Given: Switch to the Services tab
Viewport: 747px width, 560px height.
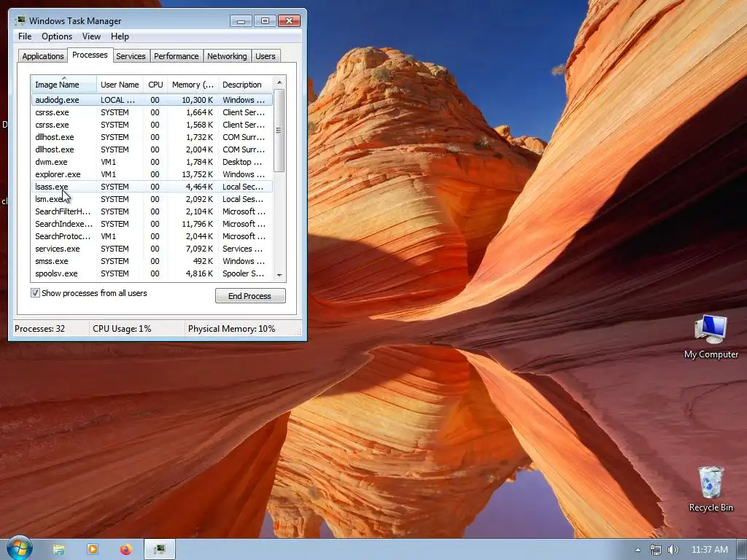Looking at the screenshot, I should pos(131,55).
